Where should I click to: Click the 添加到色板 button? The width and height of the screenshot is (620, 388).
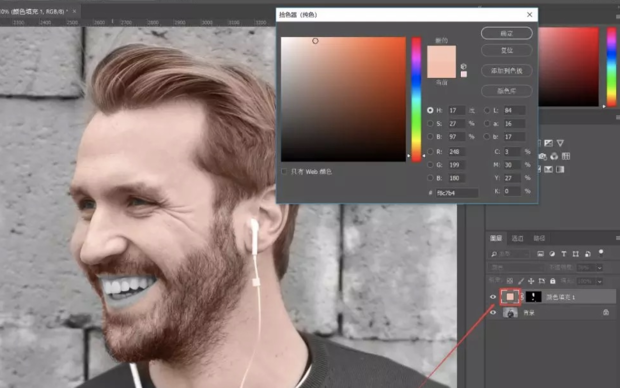[507, 71]
